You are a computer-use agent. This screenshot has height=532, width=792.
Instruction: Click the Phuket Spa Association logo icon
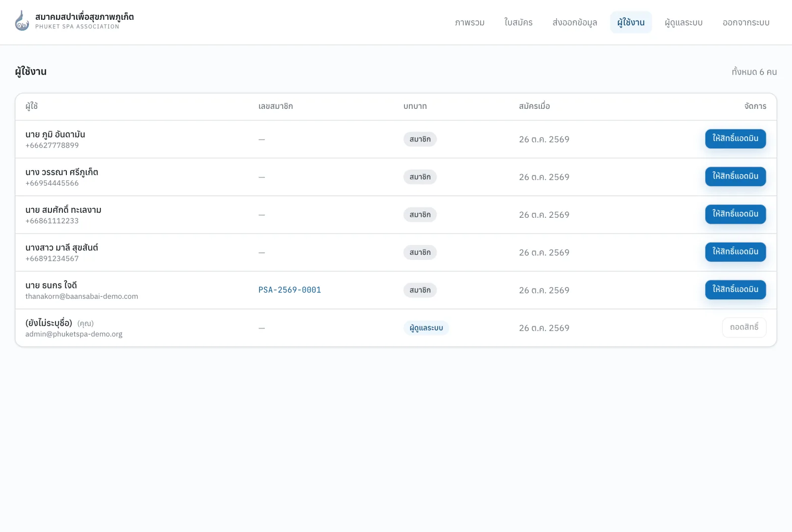pyautogui.click(x=22, y=21)
